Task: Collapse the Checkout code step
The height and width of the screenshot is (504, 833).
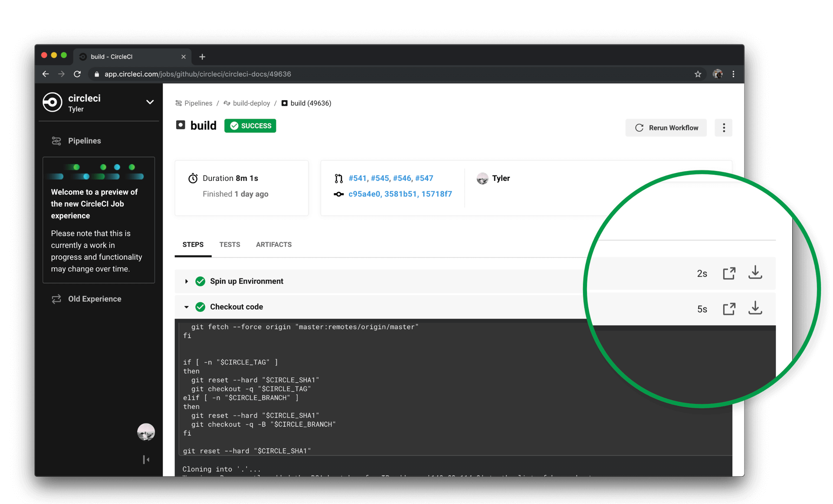Action: 187,307
